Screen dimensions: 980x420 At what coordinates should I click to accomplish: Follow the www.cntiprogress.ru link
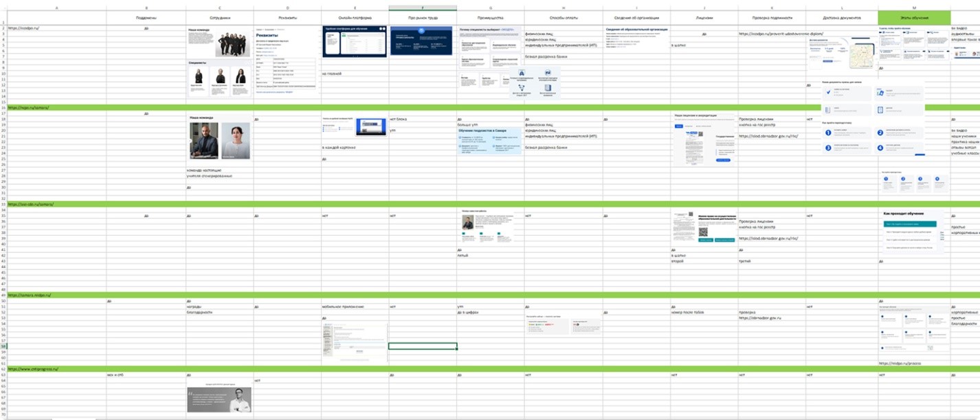[34, 369]
